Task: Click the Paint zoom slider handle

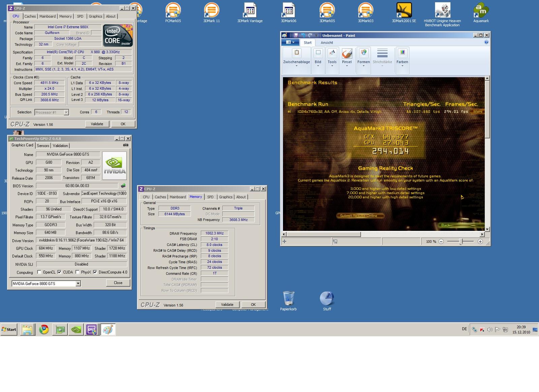Action: pyautogui.click(x=461, y=241)
